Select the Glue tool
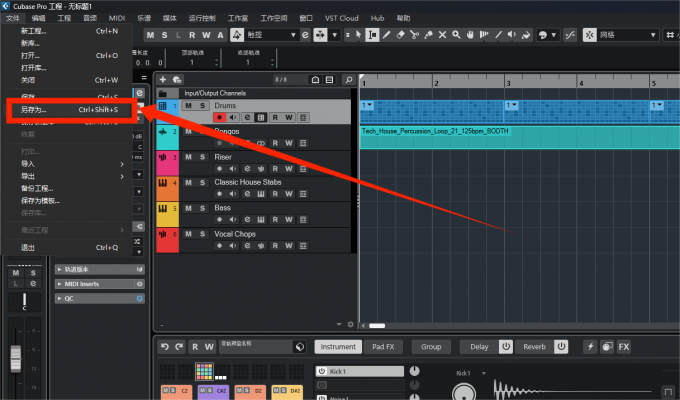Screen dimensions: 680x400 (428, 35)
